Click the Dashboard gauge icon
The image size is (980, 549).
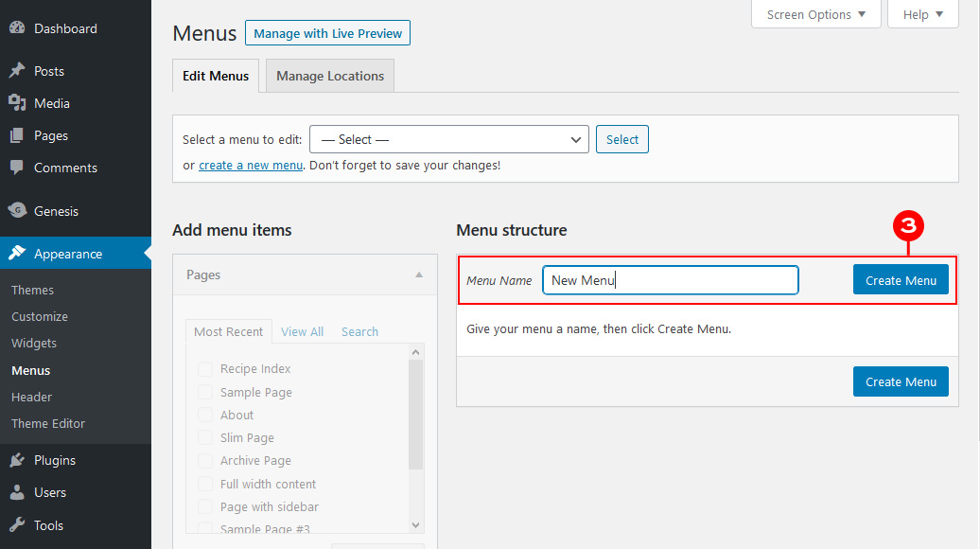[17, 28]
